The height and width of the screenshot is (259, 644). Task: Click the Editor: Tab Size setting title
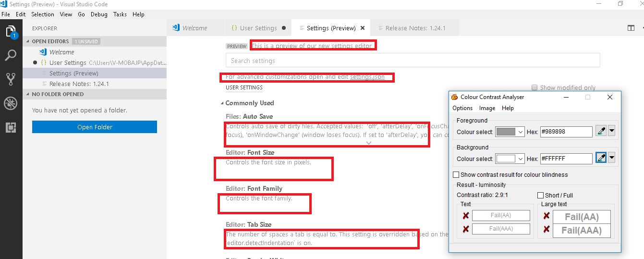pos(249,224)
